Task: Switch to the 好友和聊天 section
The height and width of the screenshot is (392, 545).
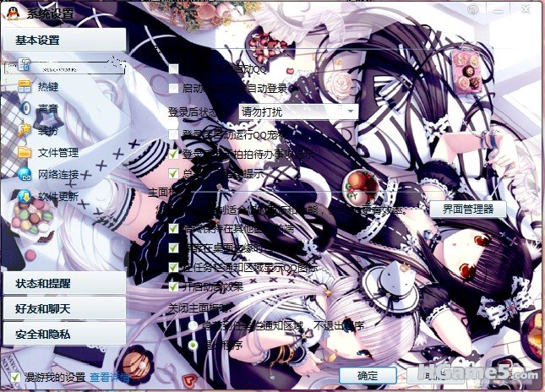Action: click(64, 308)
